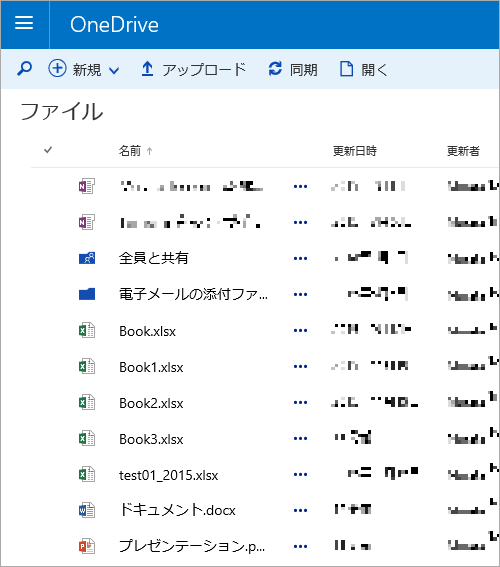Open the Book1.xlsx file name

(x=151, y=367)
